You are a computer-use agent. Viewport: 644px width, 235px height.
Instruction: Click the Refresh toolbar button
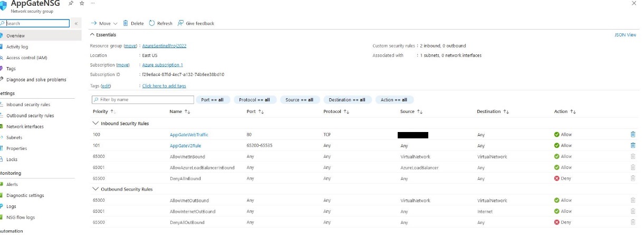160,23
